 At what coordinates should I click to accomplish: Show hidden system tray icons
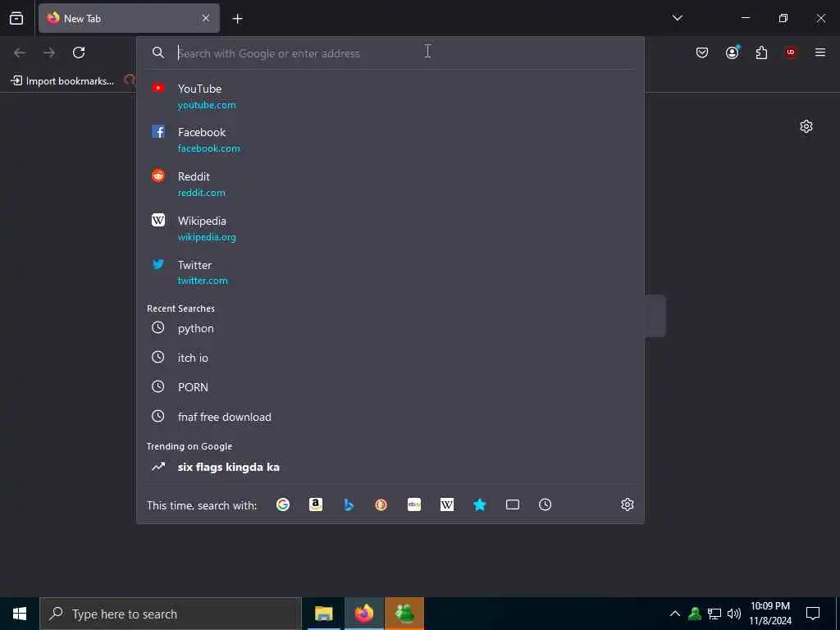[675, 614]
